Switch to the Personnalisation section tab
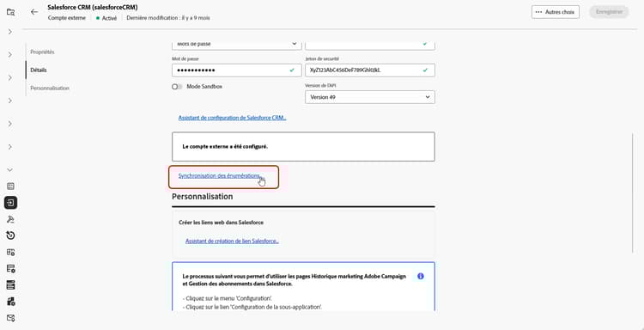644x330 pixels. point(50,89)
